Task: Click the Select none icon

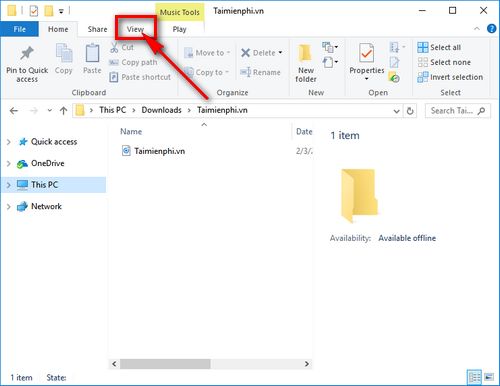Action: (x=423, y=62)
